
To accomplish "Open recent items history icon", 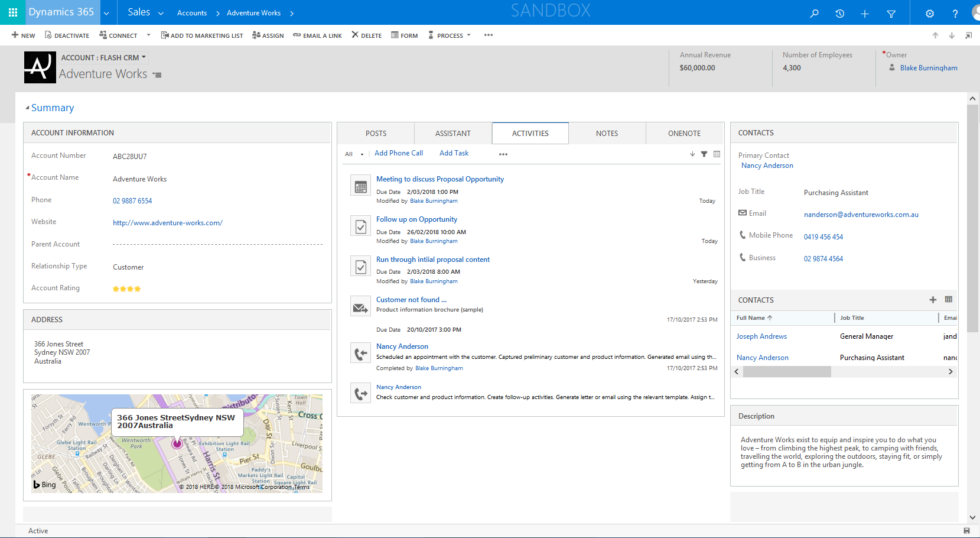I will [x=839, y=13].
